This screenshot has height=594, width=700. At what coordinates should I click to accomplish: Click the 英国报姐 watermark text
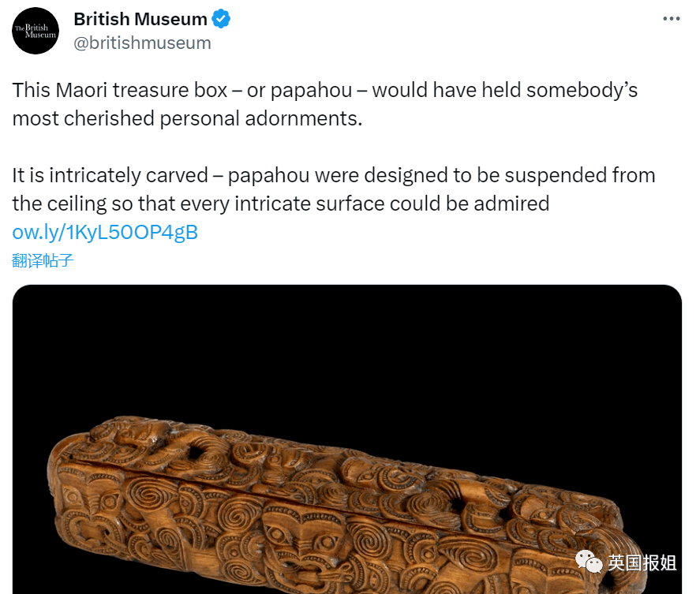pos(642,562)
